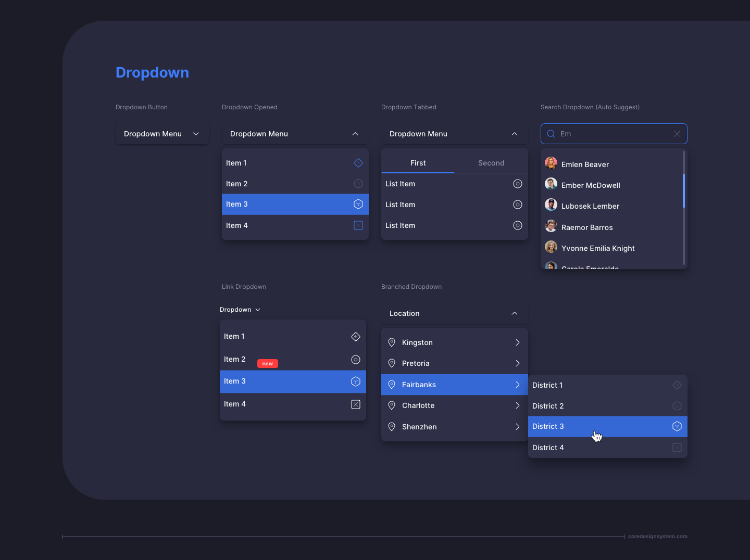This screenshot has width=750, height=560.
Task: Choose District 4 from submenu
Action: (x=608, y=448)
